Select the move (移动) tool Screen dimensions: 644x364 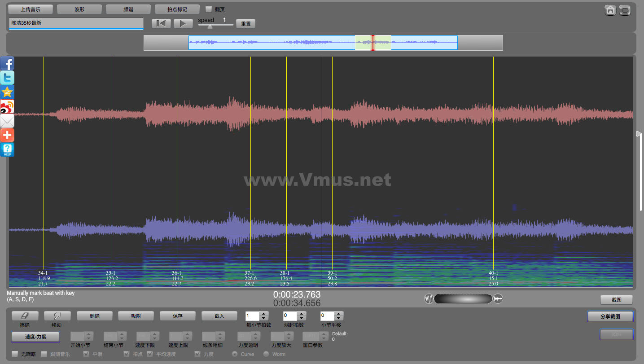tap(56, 316)
